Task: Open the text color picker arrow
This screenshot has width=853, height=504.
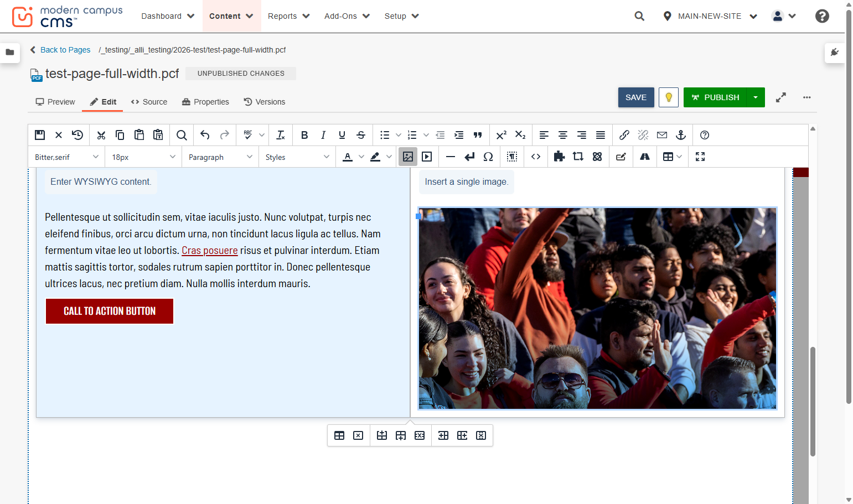Action: pyautogui.click(x=361, y=157)
